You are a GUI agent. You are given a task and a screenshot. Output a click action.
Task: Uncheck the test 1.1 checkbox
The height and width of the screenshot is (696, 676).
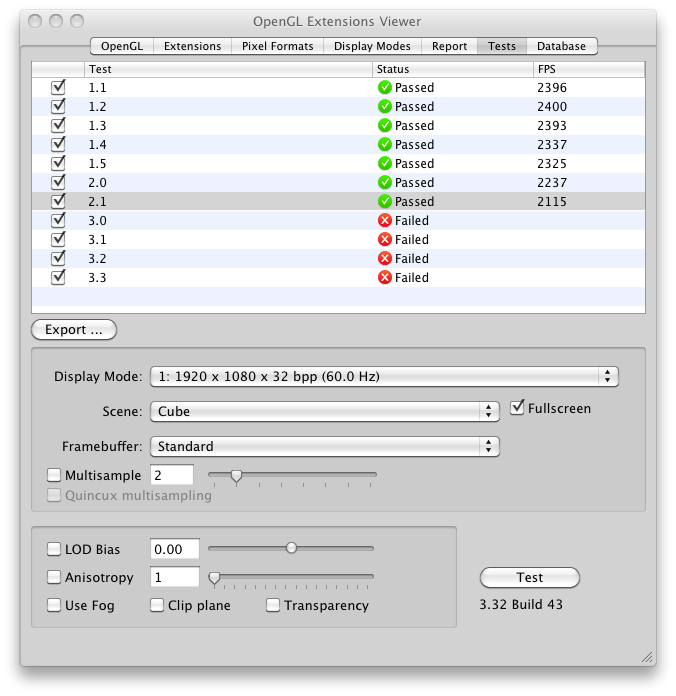point(58,87)
